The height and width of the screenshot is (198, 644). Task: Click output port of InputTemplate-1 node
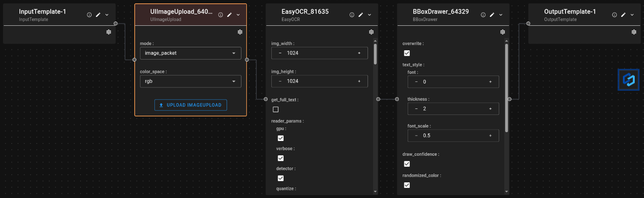tap(116, 24)
